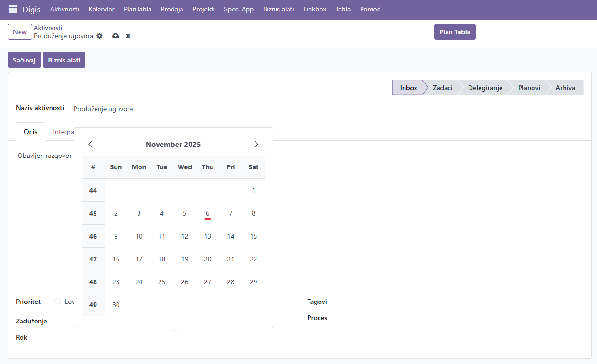Viewport: 597px width, 364px height.
Task: Set status stage to Arhiva
Action: 565,88
